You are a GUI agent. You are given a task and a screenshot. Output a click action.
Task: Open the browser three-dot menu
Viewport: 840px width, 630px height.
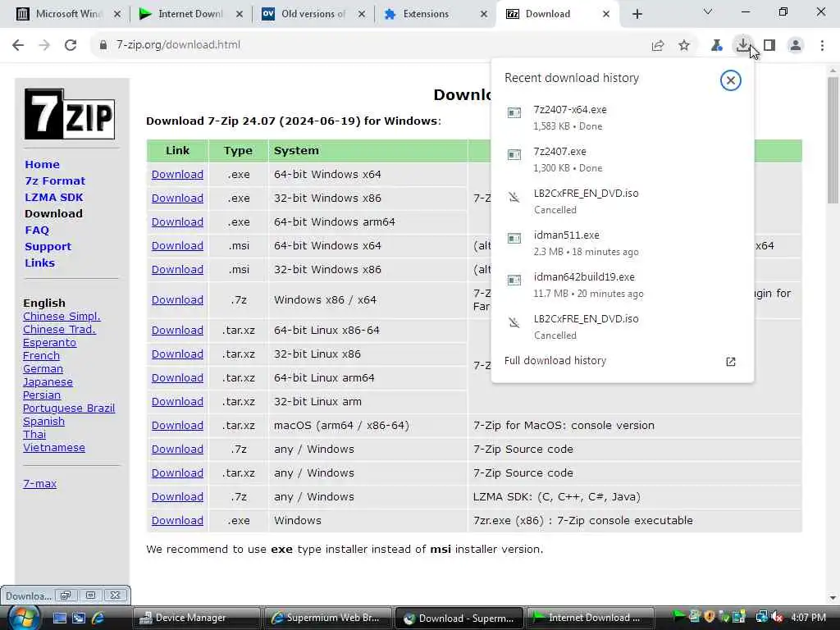point(822,45)
